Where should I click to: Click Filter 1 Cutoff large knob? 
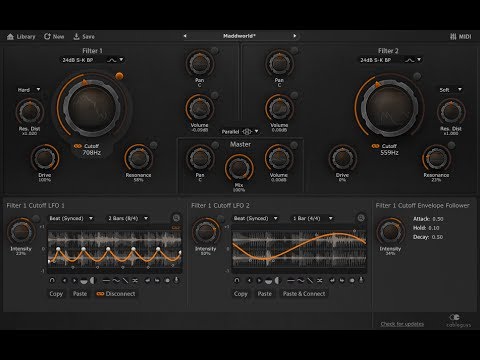pos(92,108)
